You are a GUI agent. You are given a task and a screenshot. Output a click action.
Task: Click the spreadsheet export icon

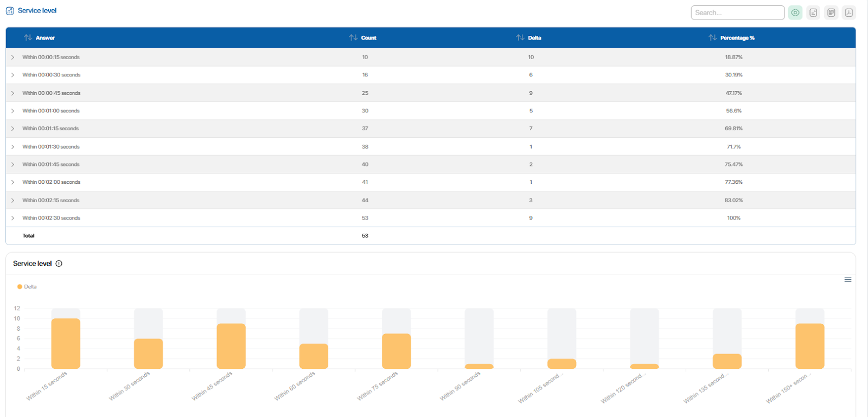[x=831, y=12]
